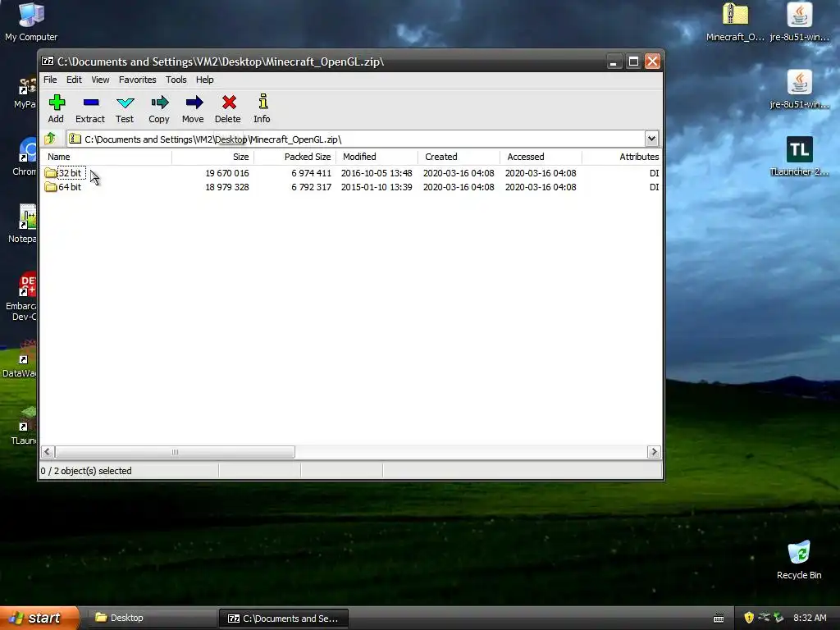
Task: Click packed size 6 974 411
Action: click(311, 173)
